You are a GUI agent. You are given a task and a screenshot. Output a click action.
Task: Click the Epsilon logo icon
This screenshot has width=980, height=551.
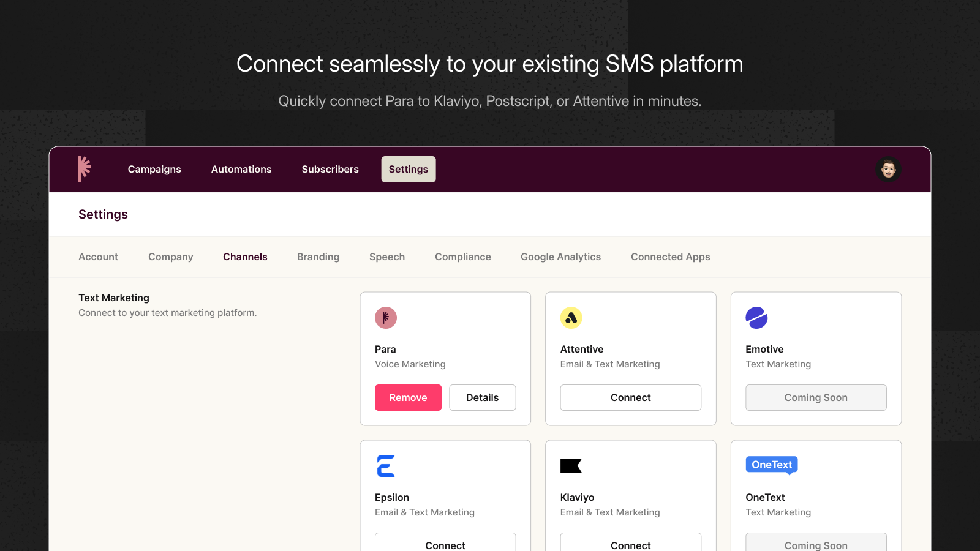click(x=386, y=466)
